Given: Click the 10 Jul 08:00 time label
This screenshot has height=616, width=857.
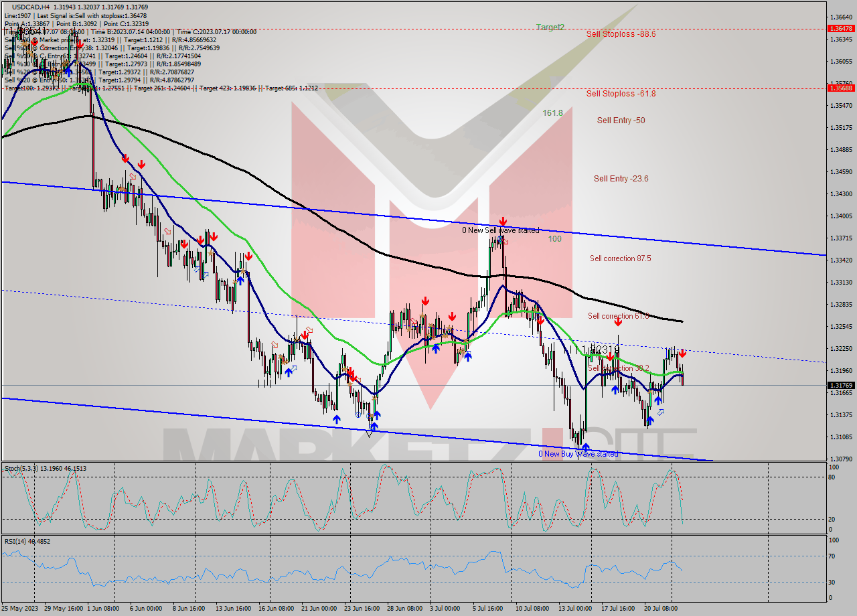Looking at the screenshot, I should point(532,609).
